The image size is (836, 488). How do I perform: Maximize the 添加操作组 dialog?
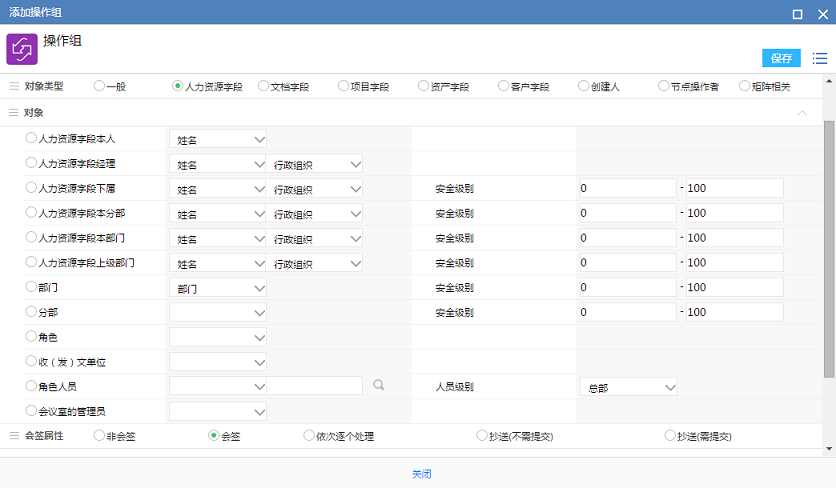798,14
